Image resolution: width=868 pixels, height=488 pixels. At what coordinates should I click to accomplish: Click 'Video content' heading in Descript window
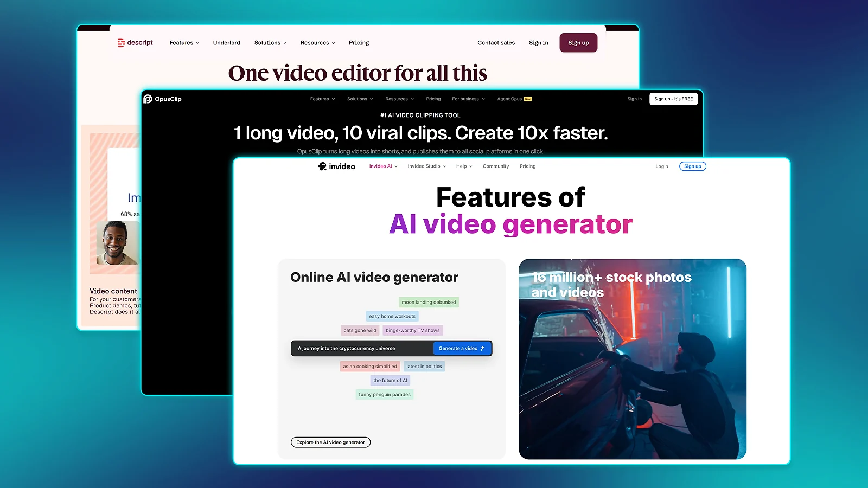tap(113, 291)
